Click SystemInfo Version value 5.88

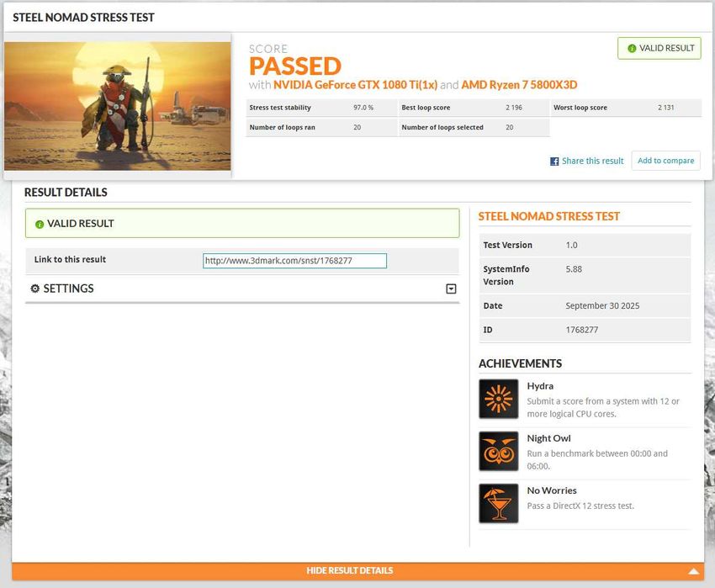(x=574, y=269)
